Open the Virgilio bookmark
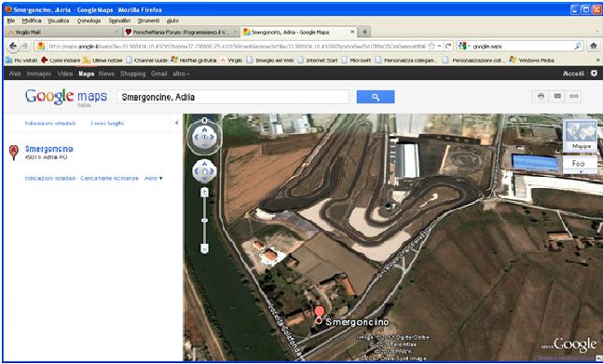Screen dimensions: 603x364 [x=231, y=61]
